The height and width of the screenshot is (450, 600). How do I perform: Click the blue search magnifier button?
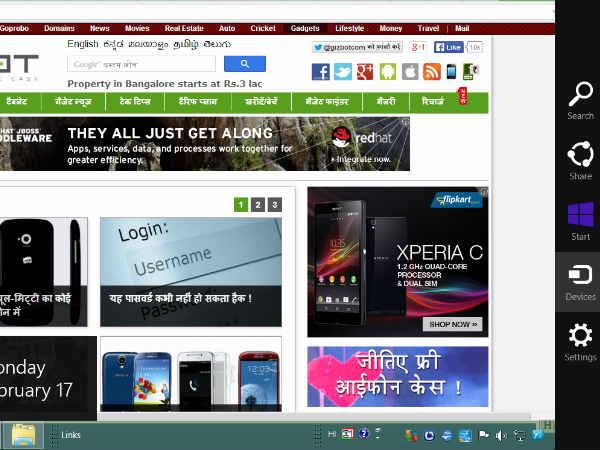point(245,64)
